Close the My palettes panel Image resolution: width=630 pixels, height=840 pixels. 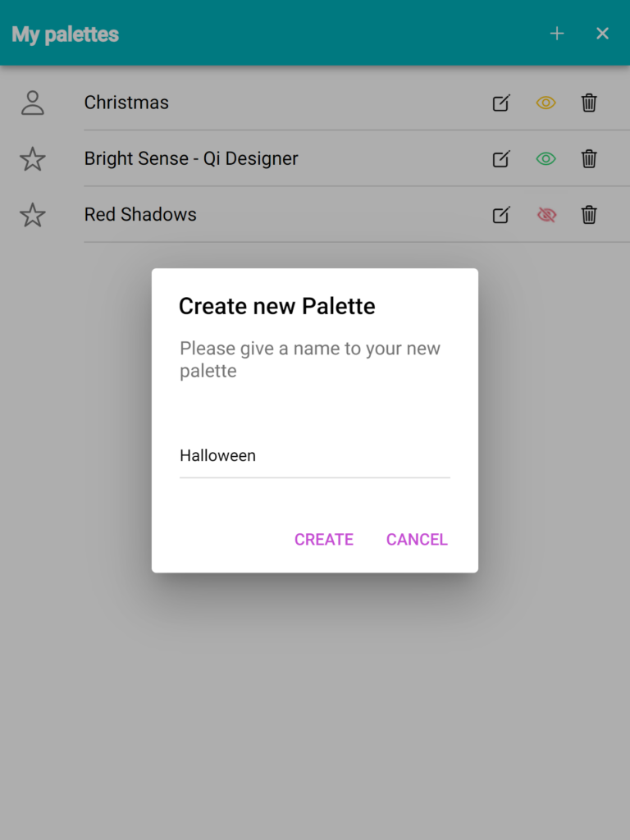pyautogui.click(x=602, y=34)
